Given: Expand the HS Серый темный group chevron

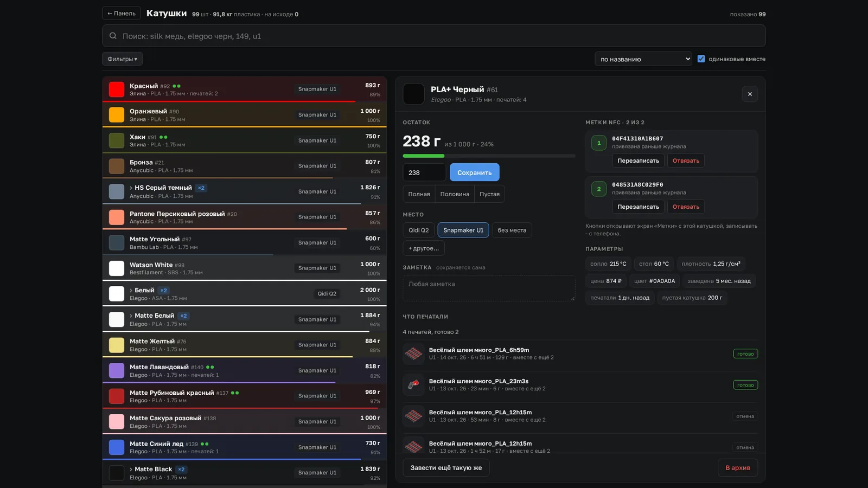Looking at the screenshot, I should [131, 188].
